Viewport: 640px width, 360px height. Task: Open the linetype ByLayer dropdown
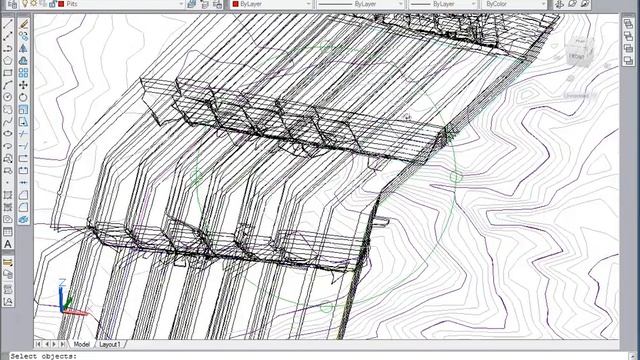pyautogui.click(x=400, y=4)
